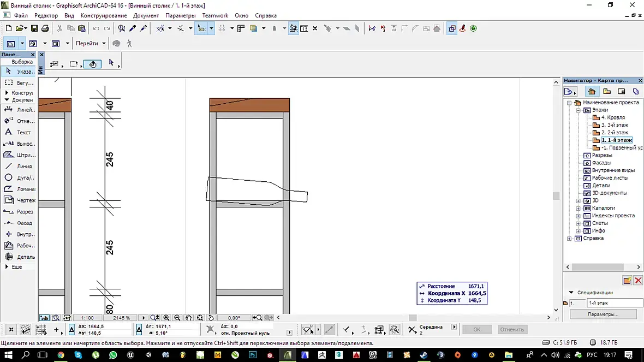Toggle the Teamwork green status icon

(x=473, y=28)
